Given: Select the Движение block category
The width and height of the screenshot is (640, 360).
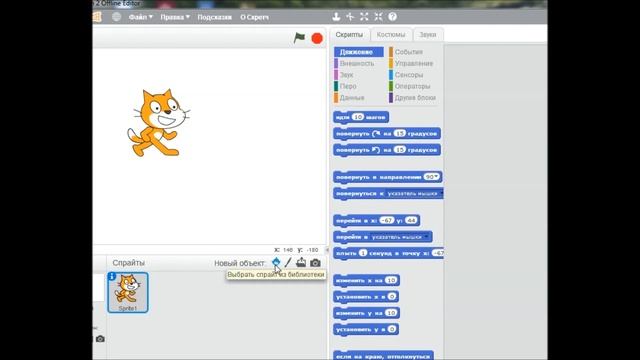Looking at the screenshot, I should pyautogui.click(x=359, y=52).
